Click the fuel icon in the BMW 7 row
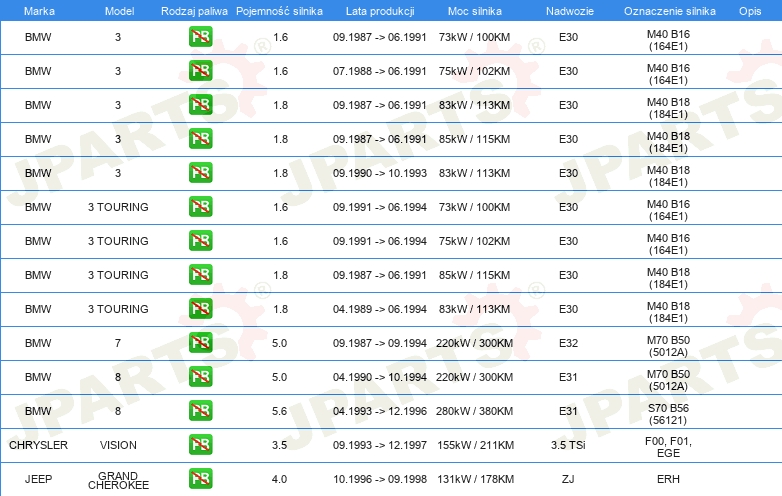The height and width of the screenshot is (496, 782). [x=200, y=343]
